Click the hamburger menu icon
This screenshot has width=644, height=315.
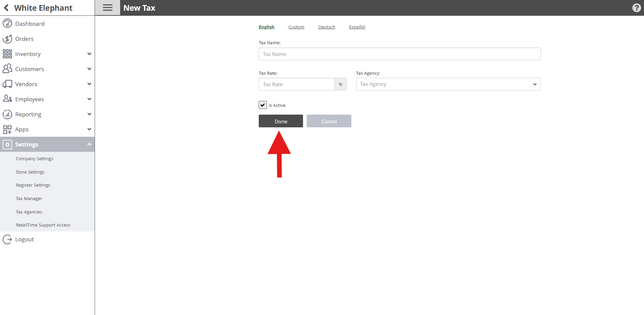point(107,8)
